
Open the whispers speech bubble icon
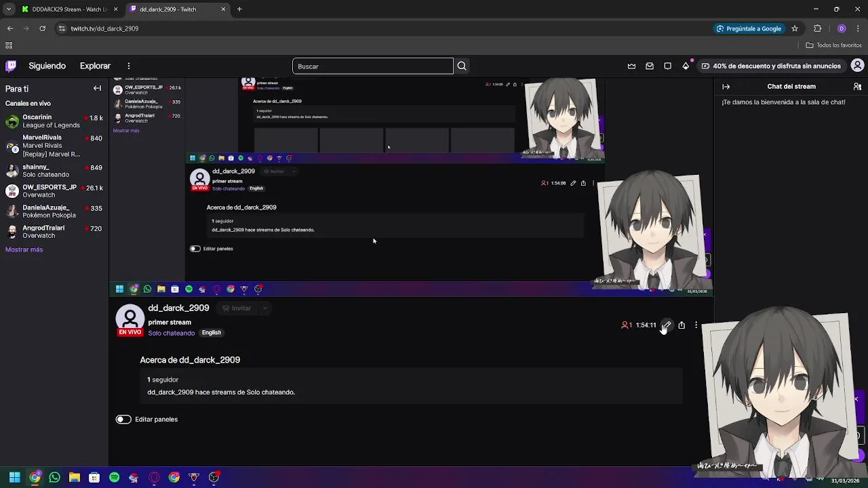tap(668, 66)
